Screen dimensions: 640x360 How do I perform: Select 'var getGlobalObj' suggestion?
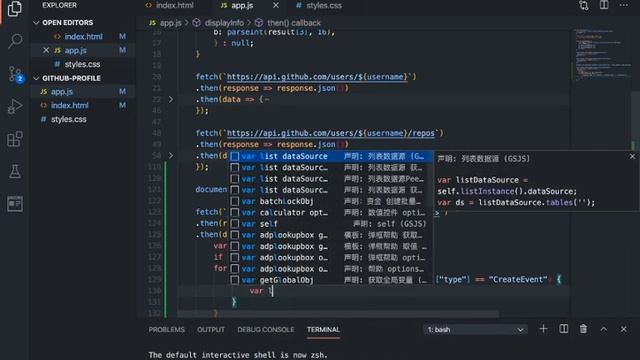(x=331, y=280)
